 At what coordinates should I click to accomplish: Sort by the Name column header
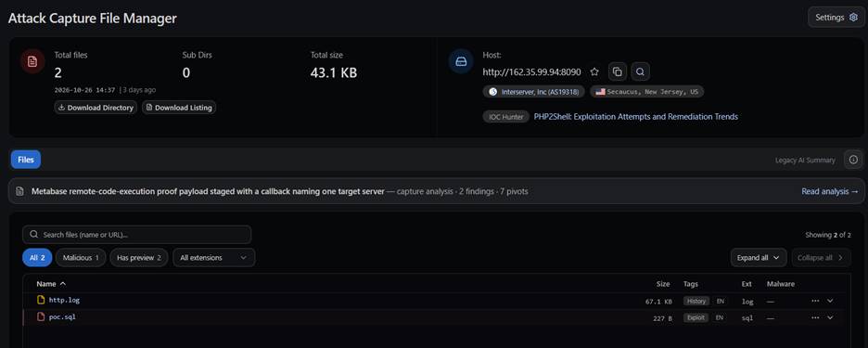[x=51, y=284]
